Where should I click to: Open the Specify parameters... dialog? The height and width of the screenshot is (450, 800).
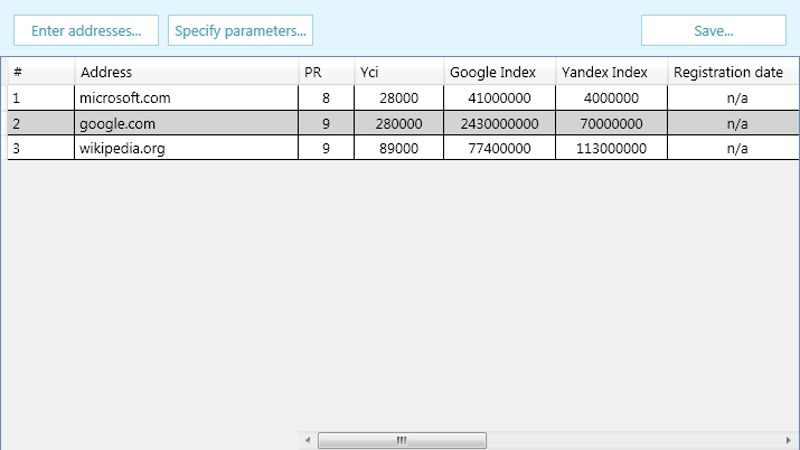240,31
